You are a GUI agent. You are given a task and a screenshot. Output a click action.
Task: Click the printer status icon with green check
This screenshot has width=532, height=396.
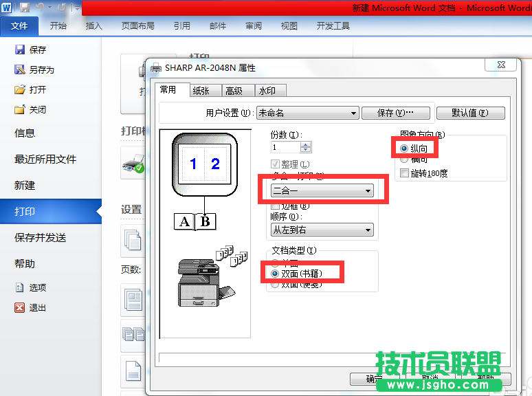coord(132,165)
